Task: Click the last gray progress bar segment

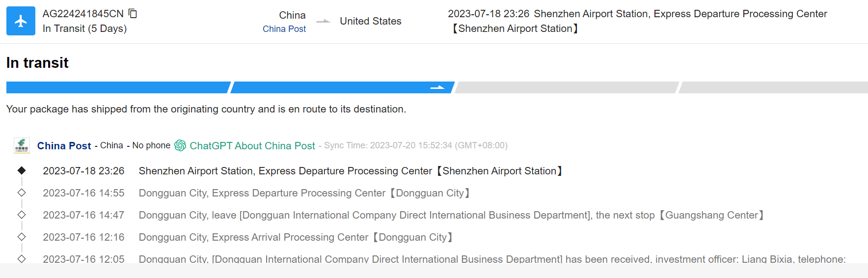Action: coord(773,87)
